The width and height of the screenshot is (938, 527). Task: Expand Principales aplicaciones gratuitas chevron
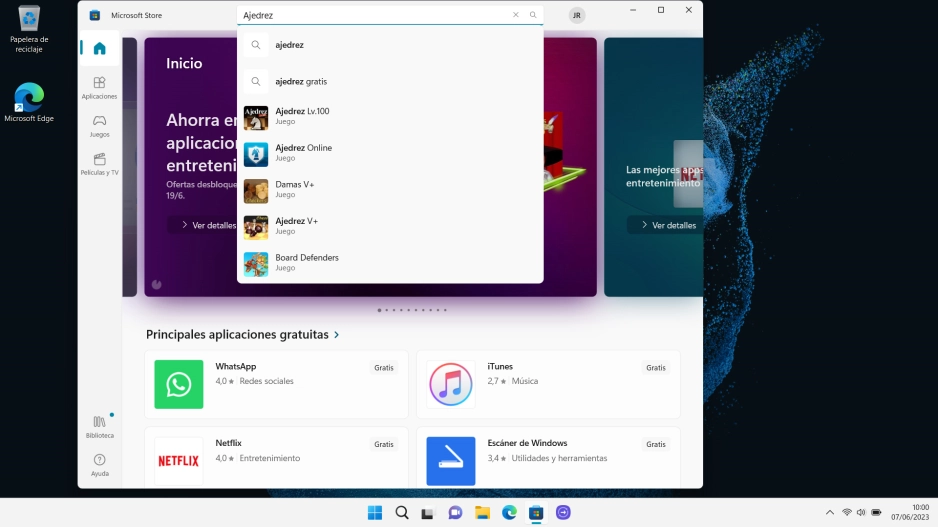[337, 335]
